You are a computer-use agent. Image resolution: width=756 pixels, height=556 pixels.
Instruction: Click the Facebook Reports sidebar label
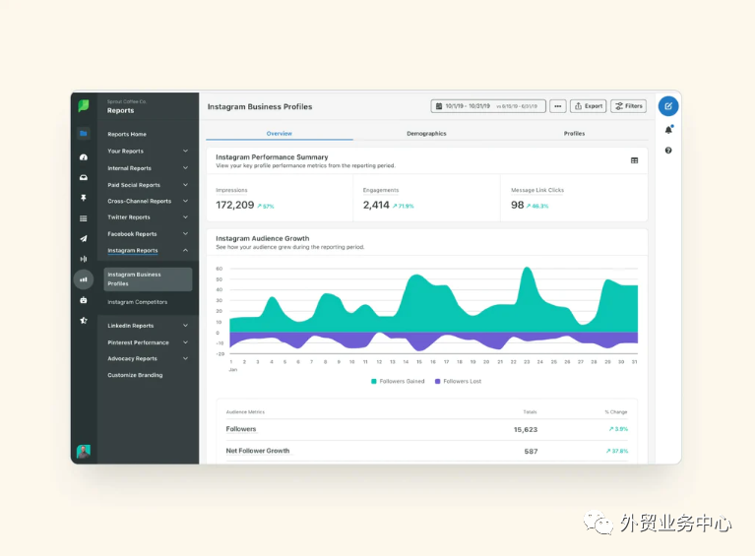[132, 233]
